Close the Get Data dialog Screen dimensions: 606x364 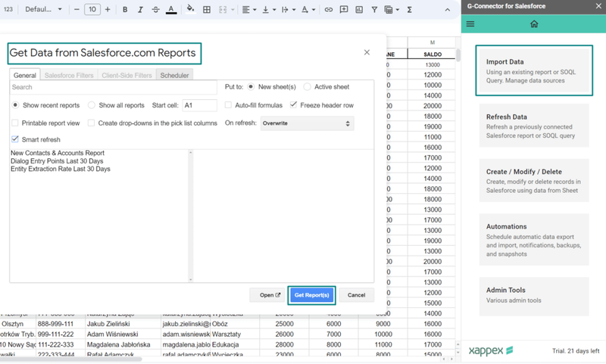[367, 52]
